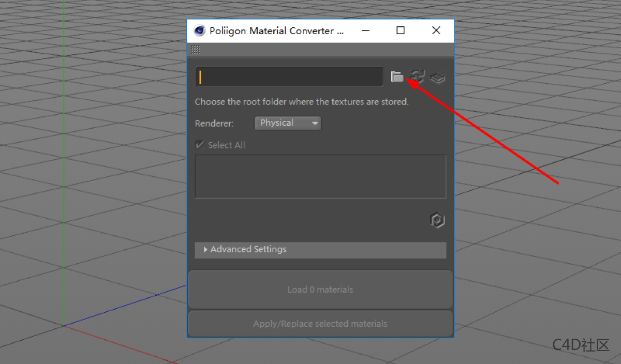The image size is (621, 364).
Task: Click the Poliigon Material Converter title text
Action: coord(276,31)
